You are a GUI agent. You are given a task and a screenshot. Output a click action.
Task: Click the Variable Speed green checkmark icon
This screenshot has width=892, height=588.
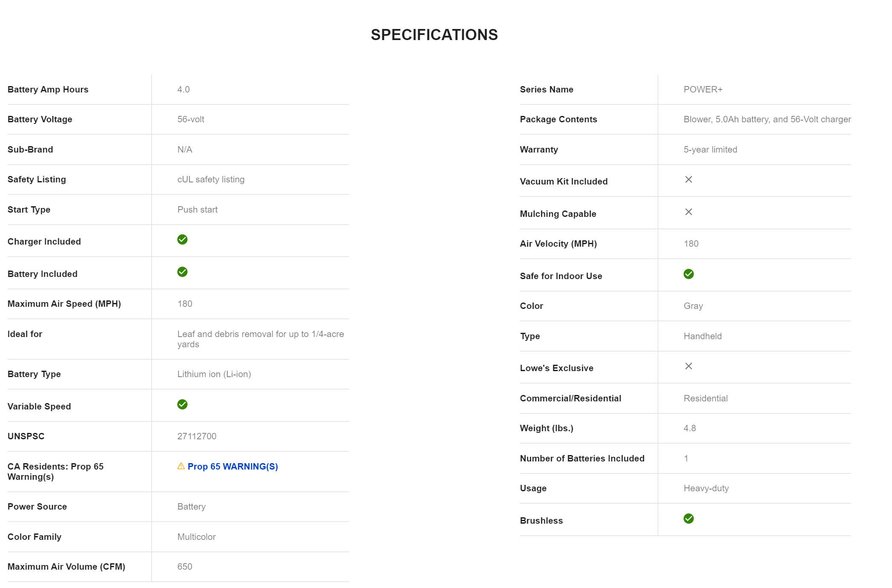pos(182,404)
